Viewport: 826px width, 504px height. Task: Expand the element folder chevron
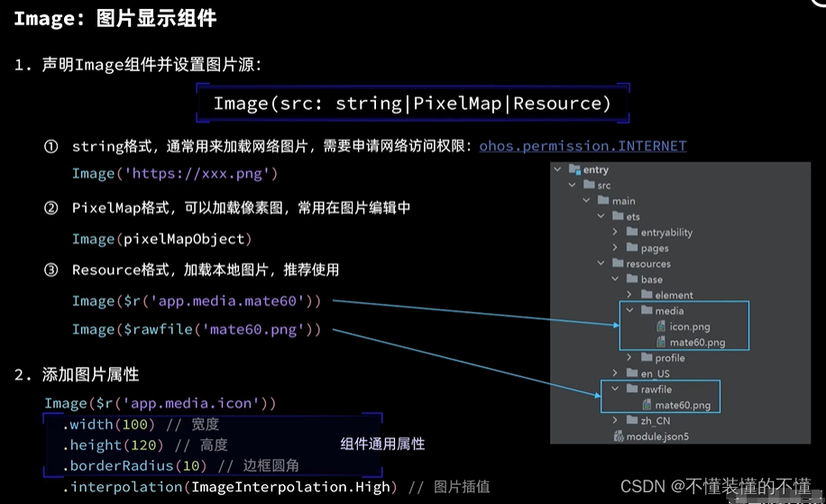pyautogui.click(x=629, y=295)
